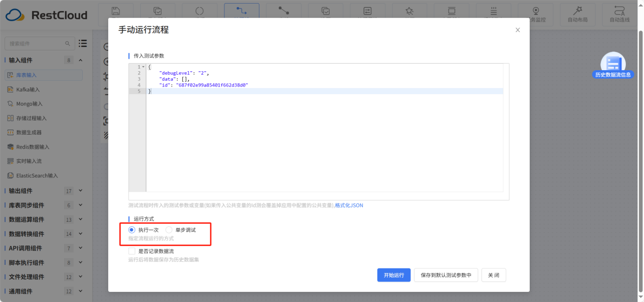Click inside the JSON test parameters editor

(x=319, y=131)
